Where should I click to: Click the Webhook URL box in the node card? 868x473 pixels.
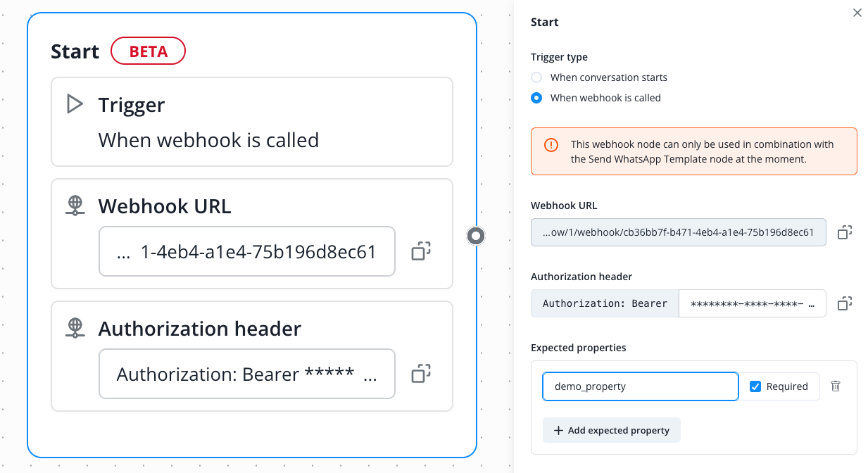(247, 251)
